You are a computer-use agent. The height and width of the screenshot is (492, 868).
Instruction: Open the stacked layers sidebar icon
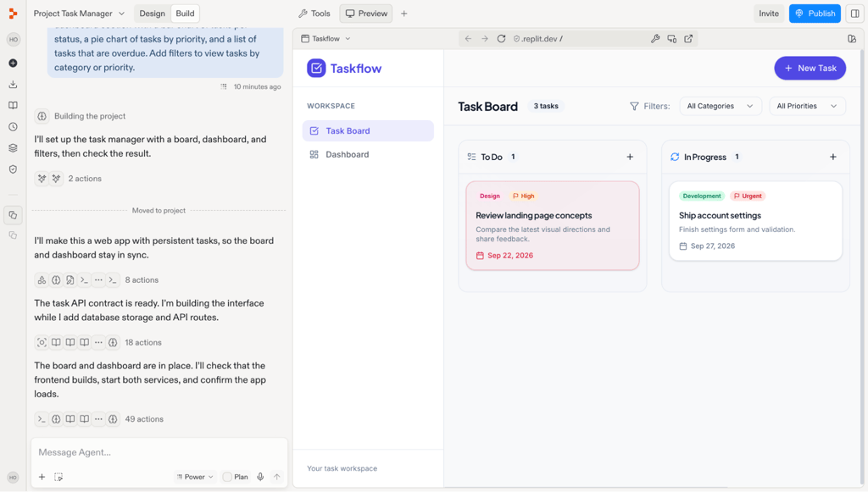tap(13, 148)
